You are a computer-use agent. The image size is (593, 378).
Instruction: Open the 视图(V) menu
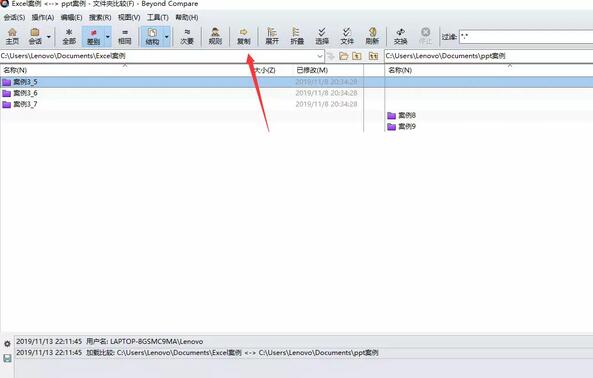tap(129, 17)
